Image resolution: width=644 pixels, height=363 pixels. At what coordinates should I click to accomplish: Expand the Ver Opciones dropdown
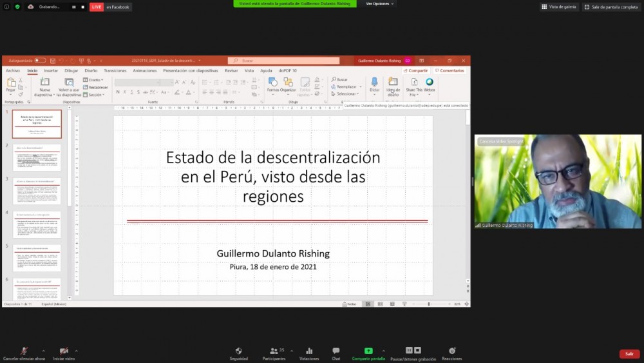coord(379,4)
